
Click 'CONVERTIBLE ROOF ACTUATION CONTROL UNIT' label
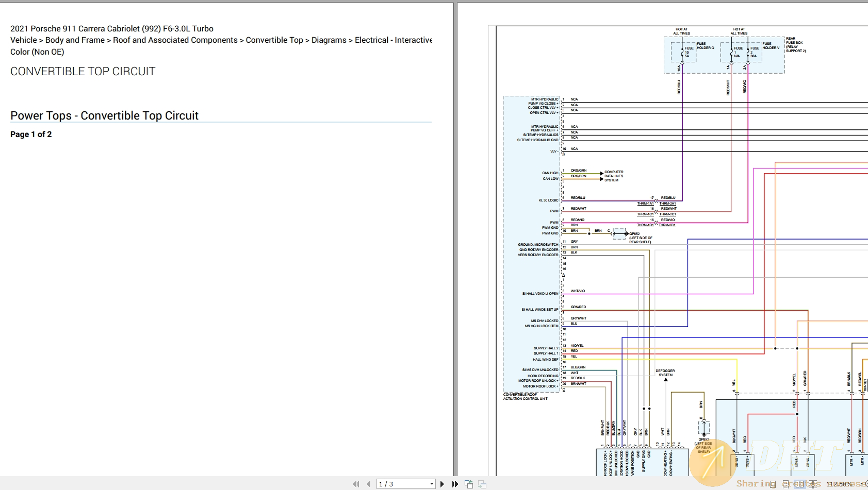tap(526, 397)
